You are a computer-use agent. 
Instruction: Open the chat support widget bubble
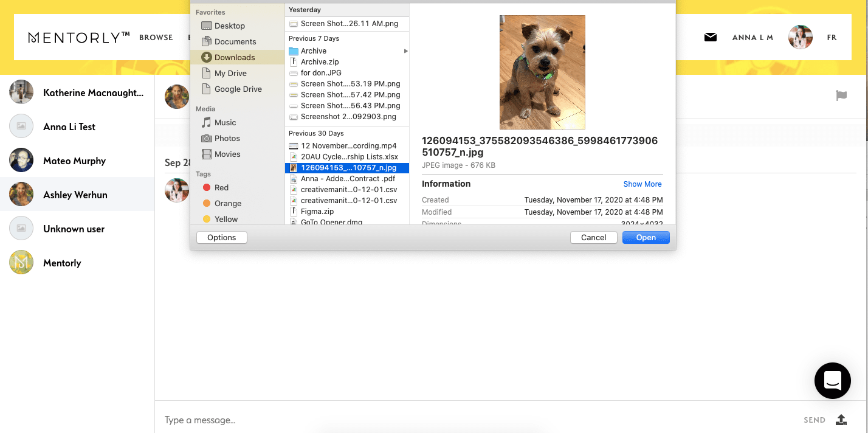(832, 381)
